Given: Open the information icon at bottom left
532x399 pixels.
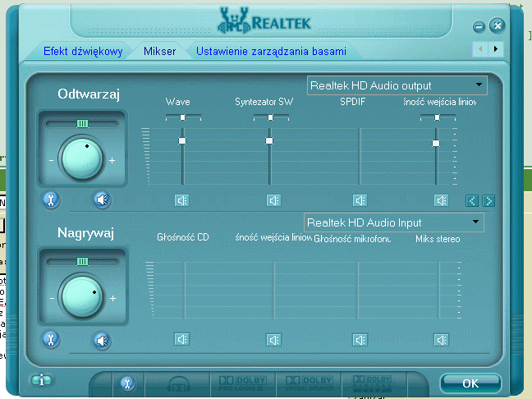Looking at the screenshot, I should pyautogui.click(x=41, y=380).
